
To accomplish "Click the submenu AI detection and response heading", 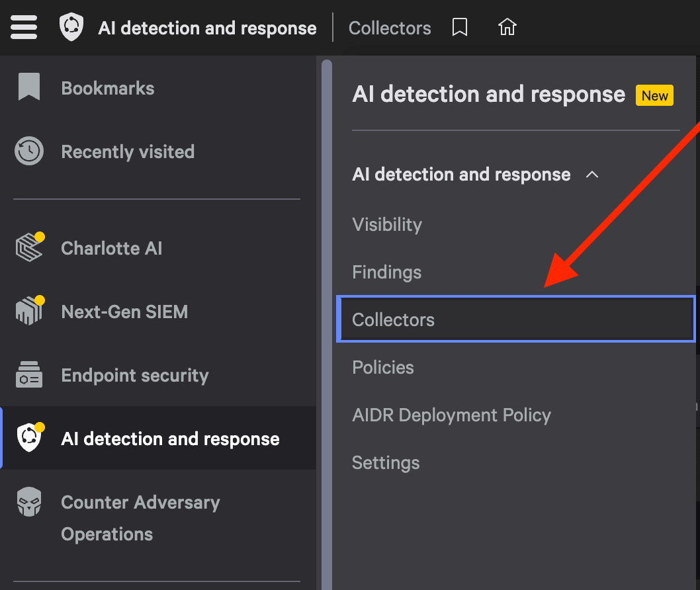I will coord(461,175).
